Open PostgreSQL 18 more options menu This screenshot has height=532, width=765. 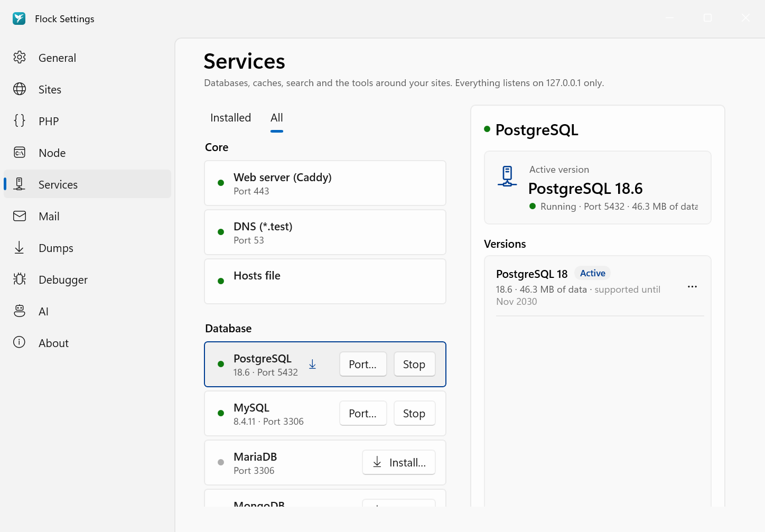[x=692, y=287]
